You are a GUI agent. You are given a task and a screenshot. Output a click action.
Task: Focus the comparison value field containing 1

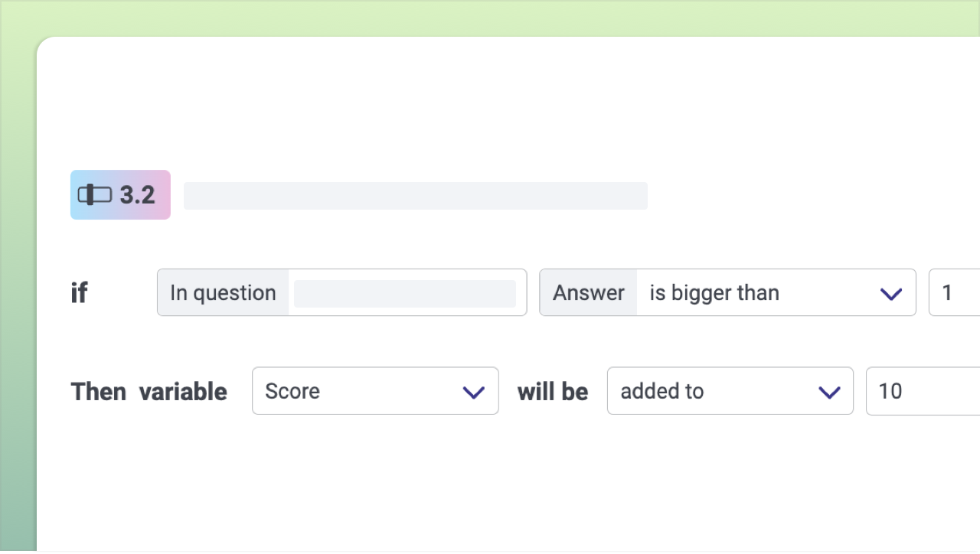click(x=954, y=293)
